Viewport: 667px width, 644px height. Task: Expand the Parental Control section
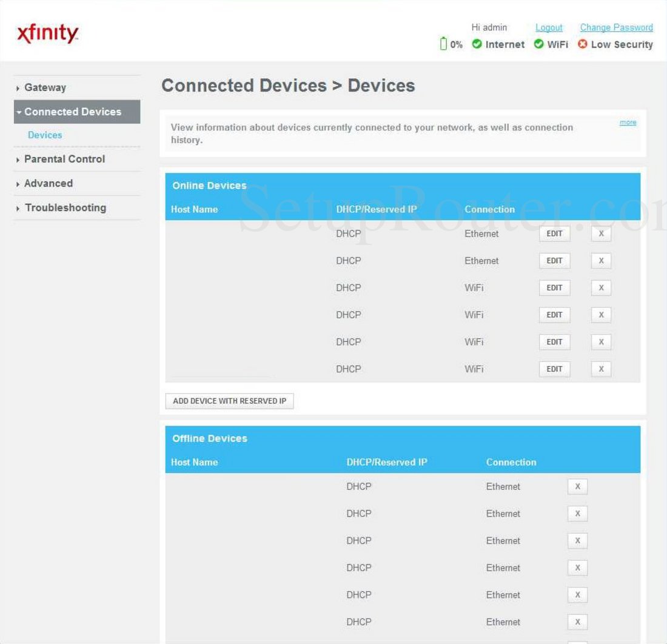[64, 159]
